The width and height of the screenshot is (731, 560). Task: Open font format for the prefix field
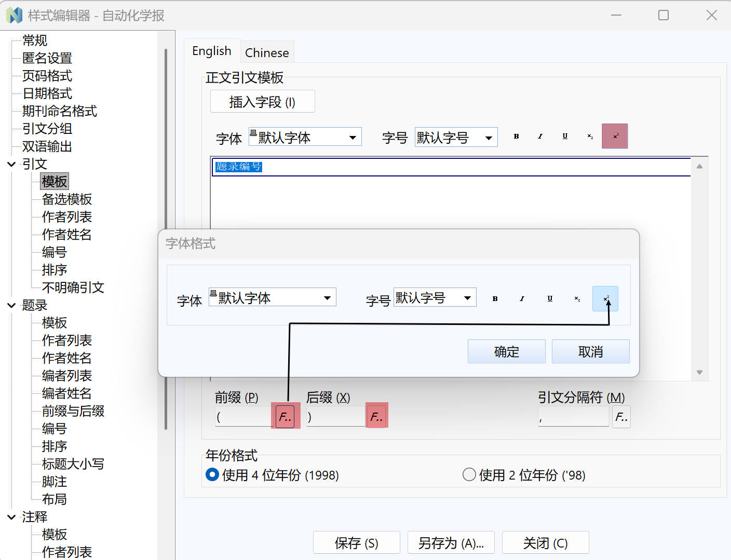[x=285, y=417]
